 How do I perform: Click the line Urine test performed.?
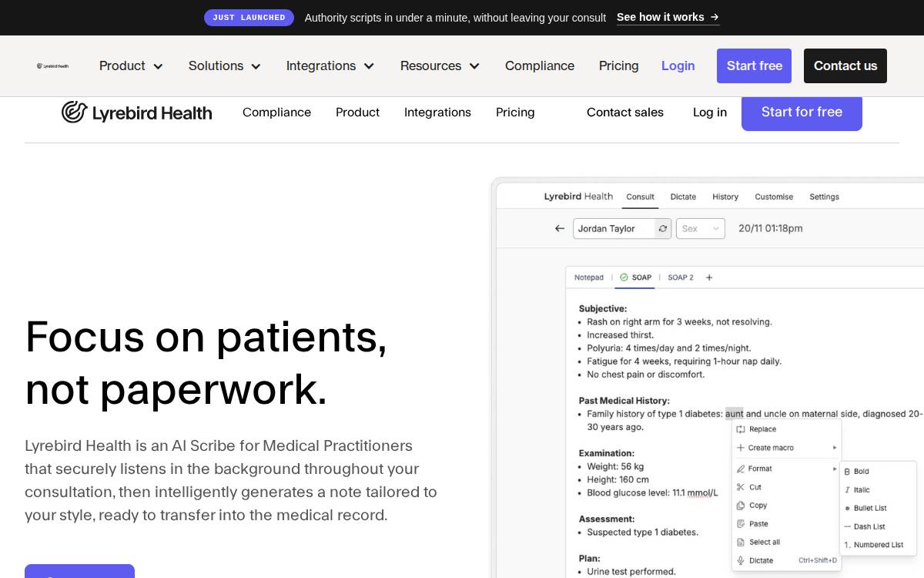[x=631, y=572]
